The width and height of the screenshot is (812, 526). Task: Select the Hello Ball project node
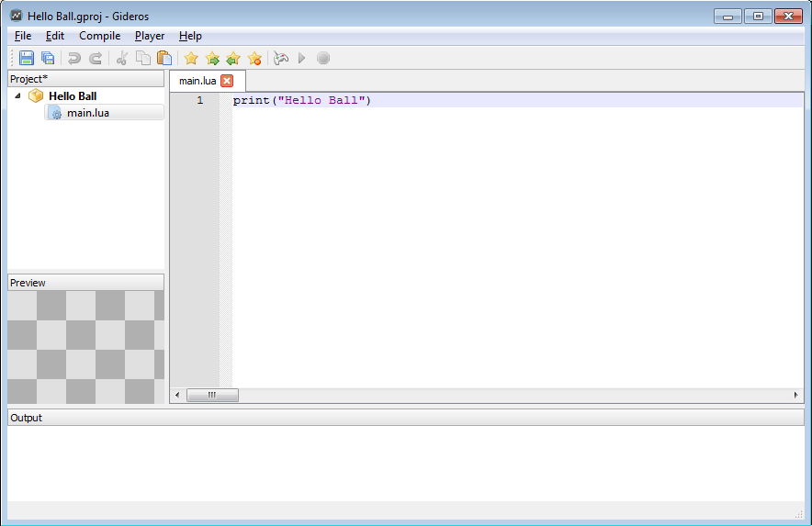(x=73, y=95)
